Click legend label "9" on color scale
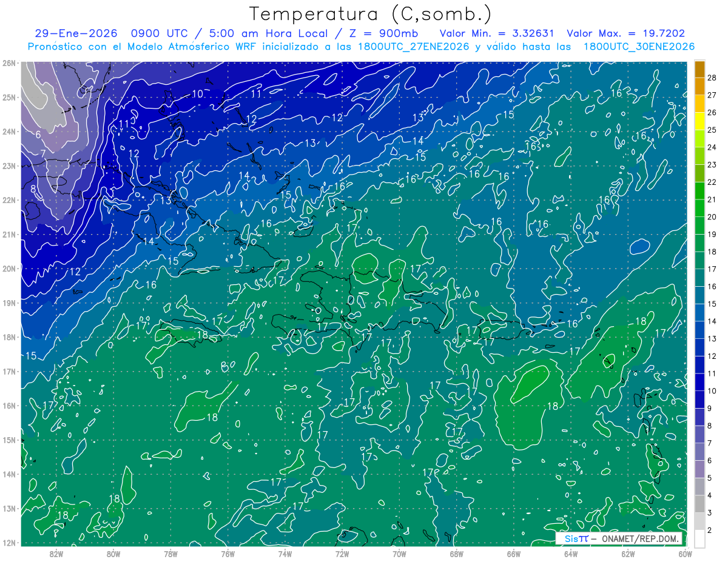 (x=710, y=408)
